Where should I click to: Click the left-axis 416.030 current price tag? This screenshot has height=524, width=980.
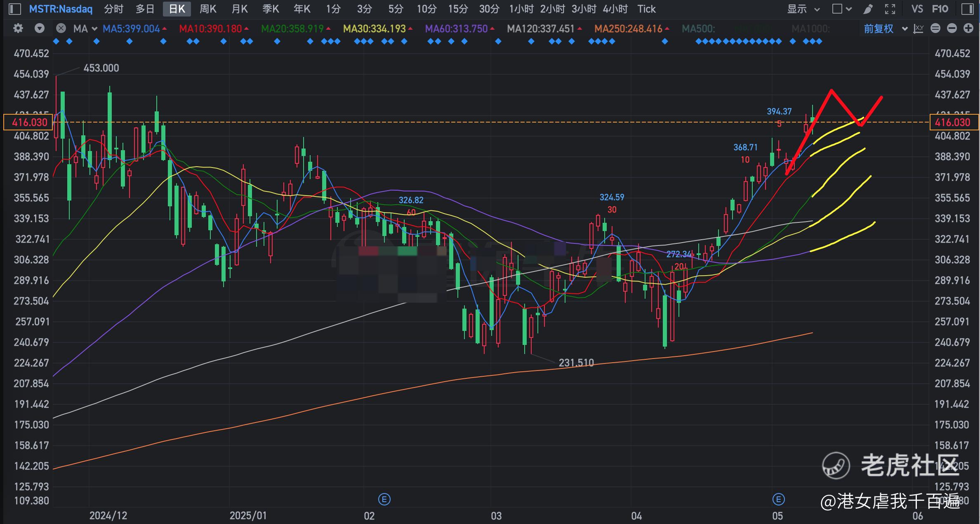point(27,122)
